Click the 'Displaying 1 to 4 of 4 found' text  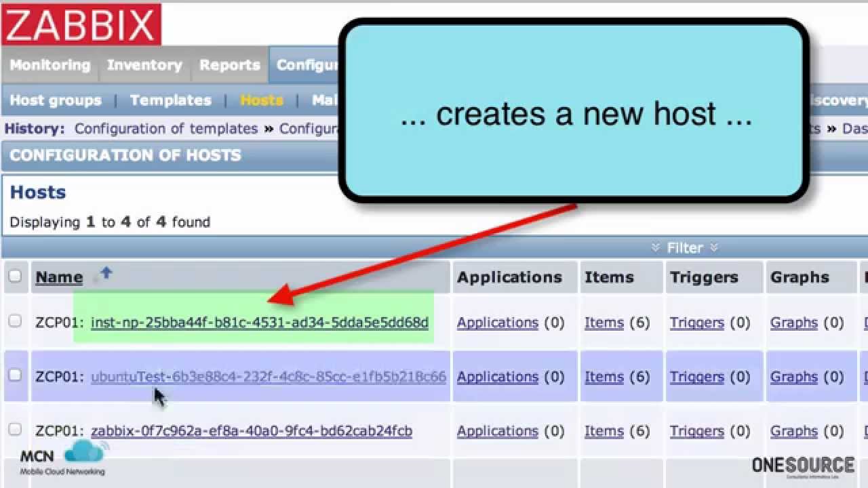click(x=110, y=222)
